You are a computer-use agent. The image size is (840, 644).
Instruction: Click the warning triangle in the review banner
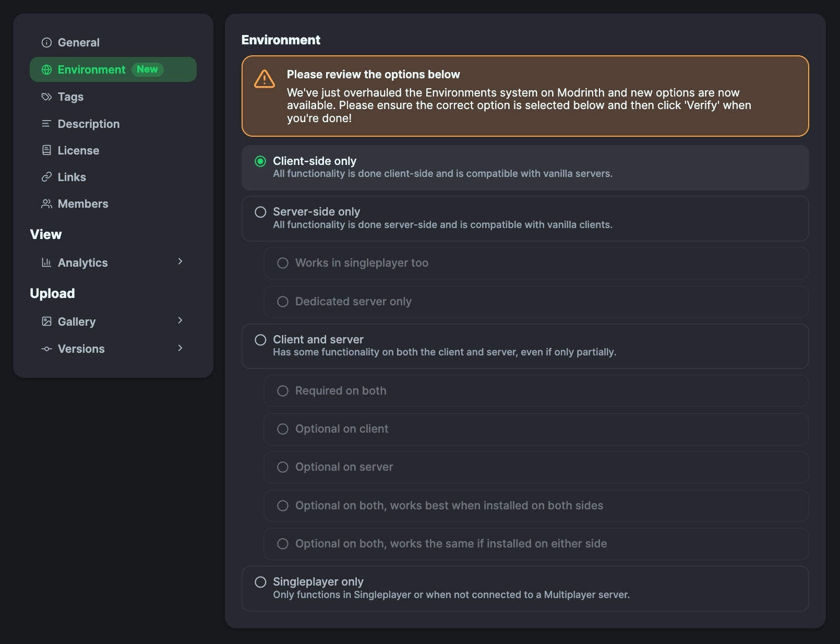[x=264, y=79]
